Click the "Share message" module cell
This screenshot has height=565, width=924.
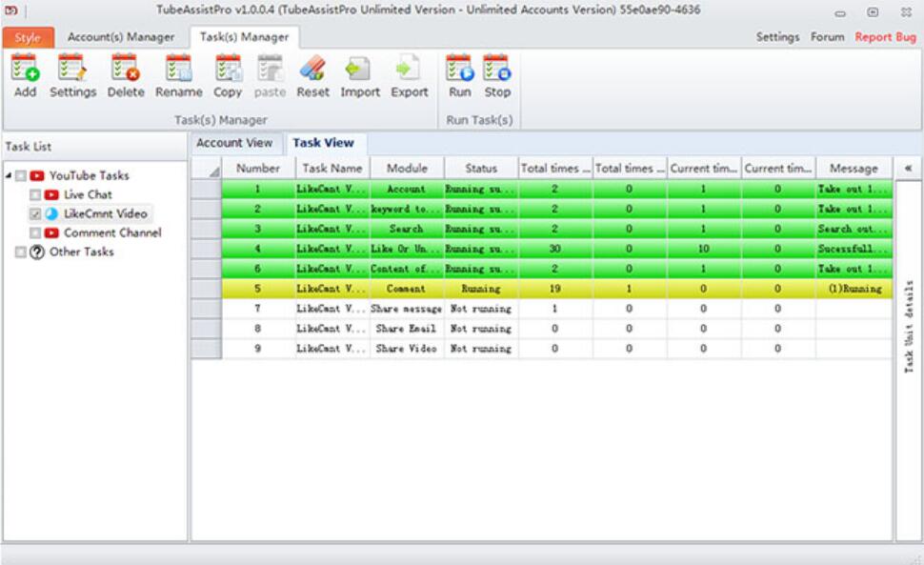pyautogui.click(x=407, y=309)
